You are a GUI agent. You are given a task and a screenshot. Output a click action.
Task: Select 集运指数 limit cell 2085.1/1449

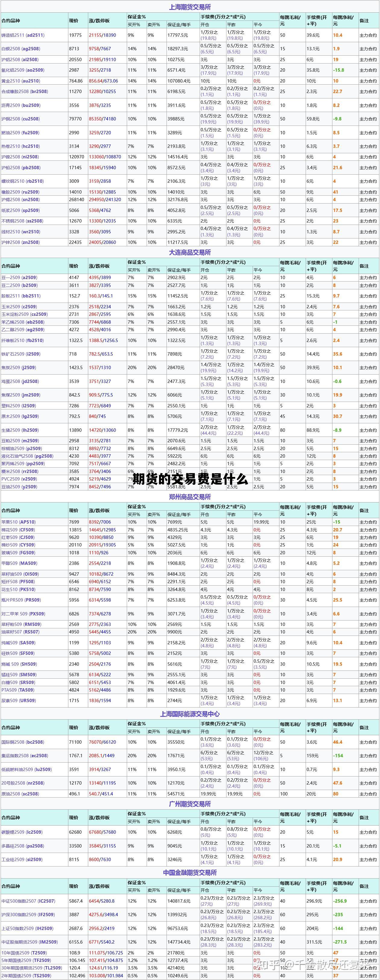point(101,755)
